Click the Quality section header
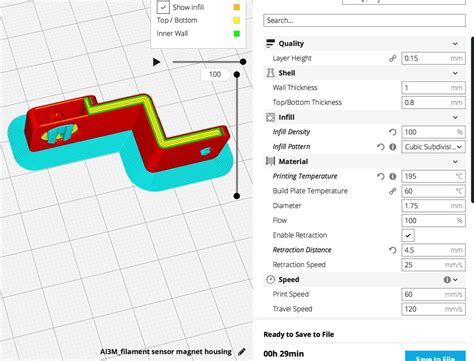This screenshot has width=474, height=361. pos(364,44)
